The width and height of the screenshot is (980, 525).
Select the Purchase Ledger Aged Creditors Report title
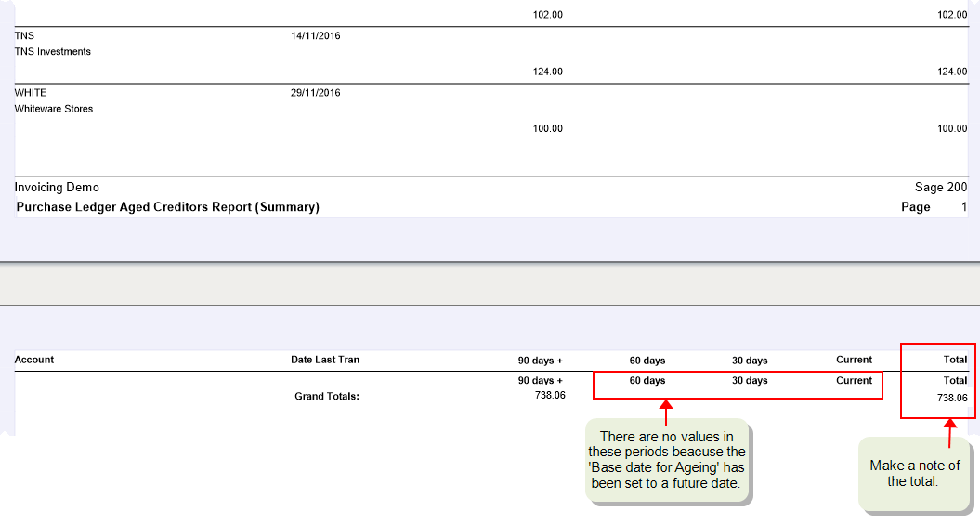(168, 207)
